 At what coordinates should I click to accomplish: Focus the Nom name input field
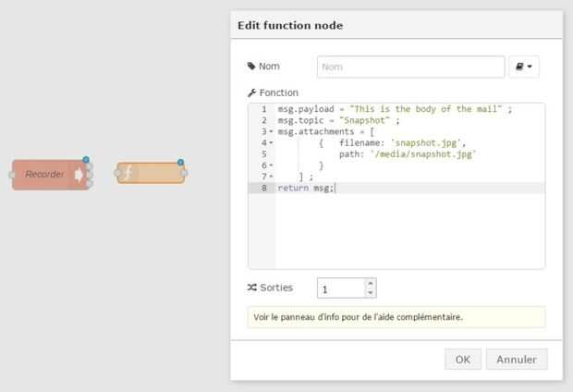[410, 67]
